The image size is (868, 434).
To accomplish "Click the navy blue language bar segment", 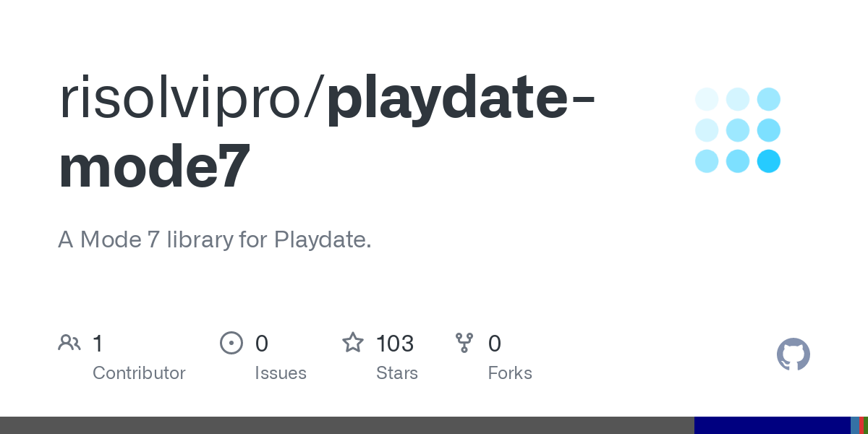I will (772, 425).
